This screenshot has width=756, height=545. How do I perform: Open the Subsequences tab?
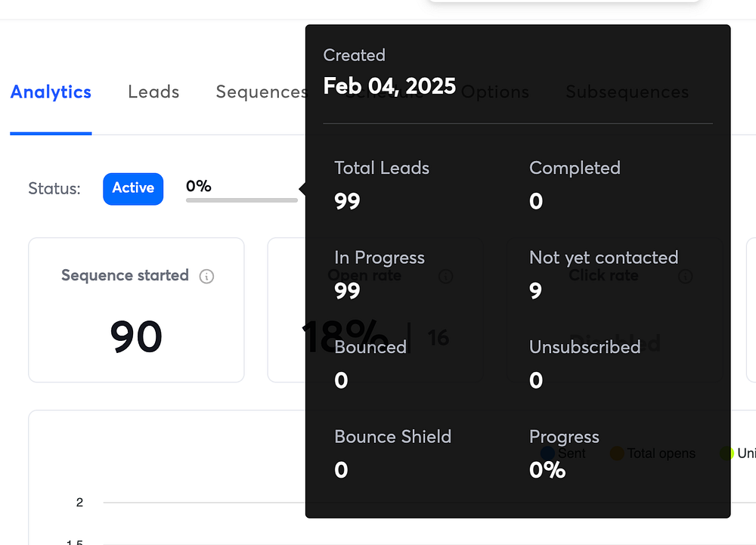pyautogui.click(x=627, y=92)
